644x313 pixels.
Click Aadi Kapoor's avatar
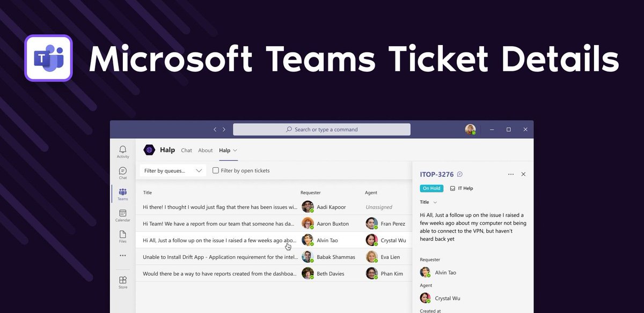[x=308, y=207]
